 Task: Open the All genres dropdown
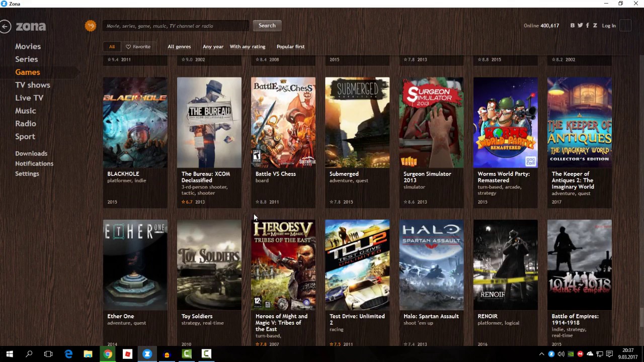point(179,47)
